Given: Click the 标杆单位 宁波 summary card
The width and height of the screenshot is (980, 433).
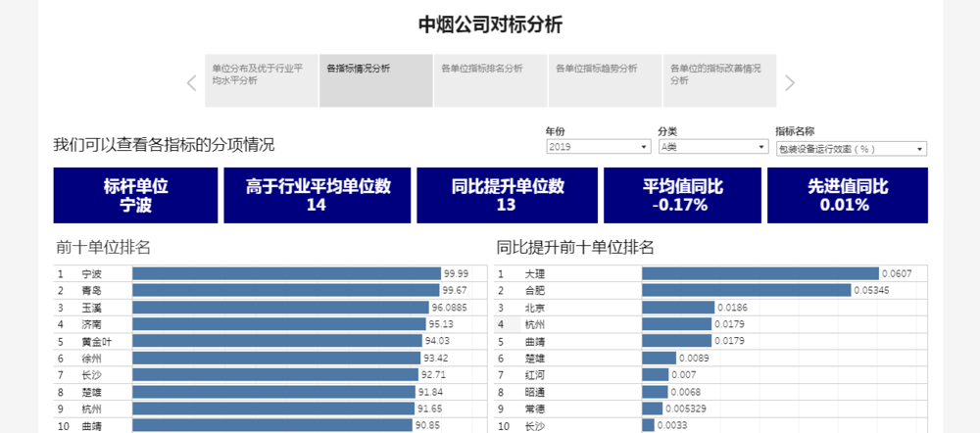Looking at the screenshot, I should (x=135, y=195).
